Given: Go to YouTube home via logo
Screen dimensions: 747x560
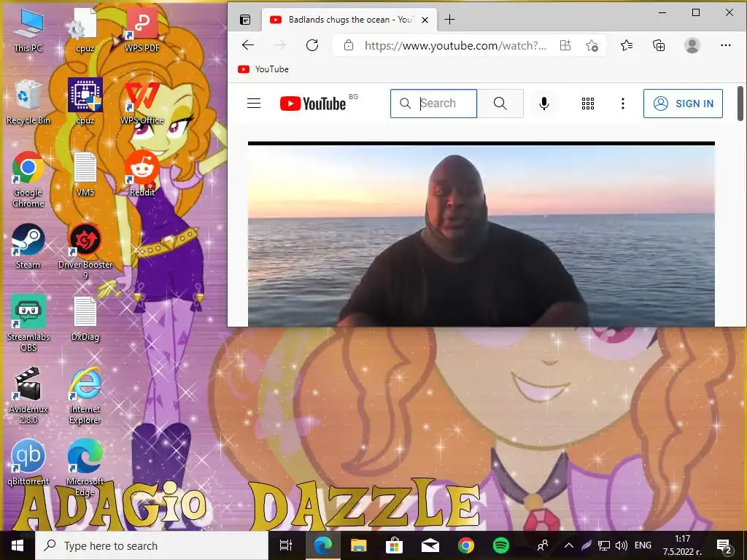Looking at the screenshot, I should coord(312,104).
